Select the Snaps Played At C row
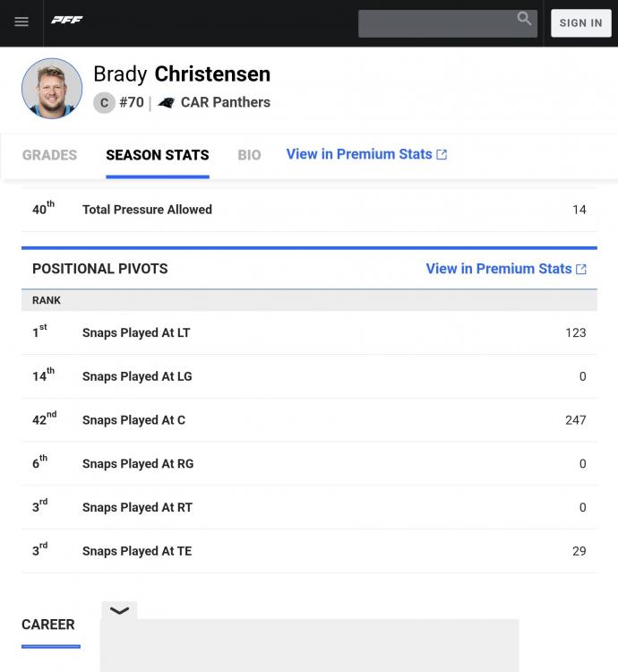618x672 pixels. [x=309, y=419]
